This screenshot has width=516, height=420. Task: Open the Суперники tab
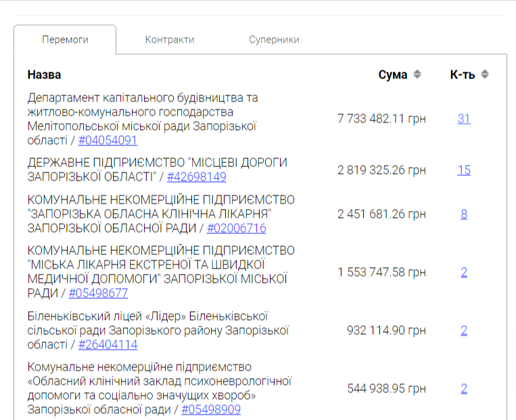click(274, 39)
